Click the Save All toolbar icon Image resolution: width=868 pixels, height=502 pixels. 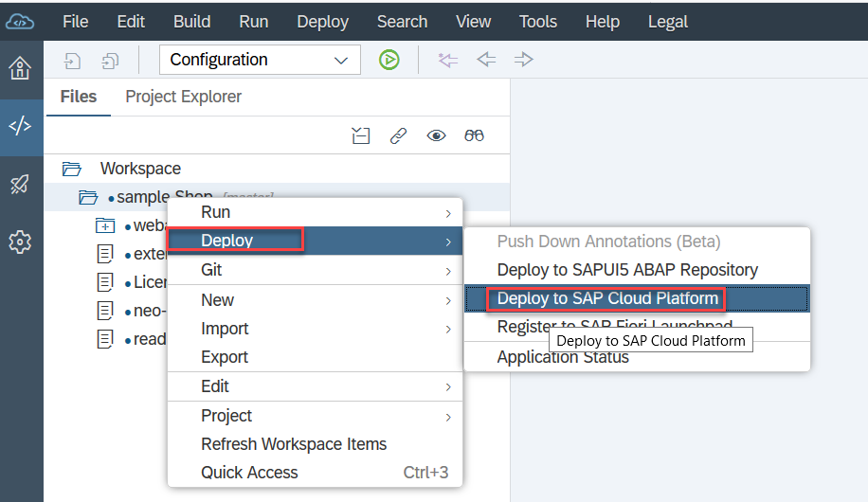click(110, 61)
